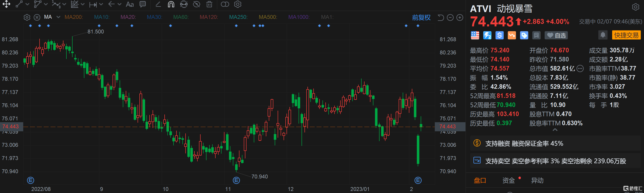Select the trend line drawing tool

click(19, 4)
